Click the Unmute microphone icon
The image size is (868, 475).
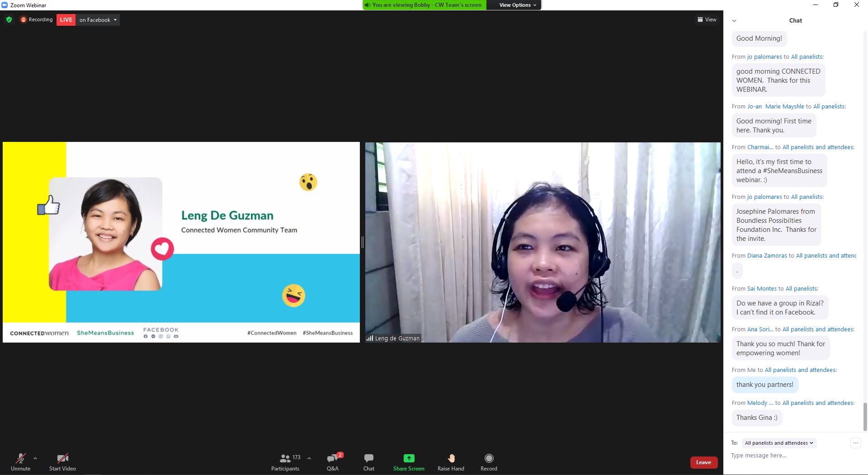pyautogui.click(x=20, y=458)
